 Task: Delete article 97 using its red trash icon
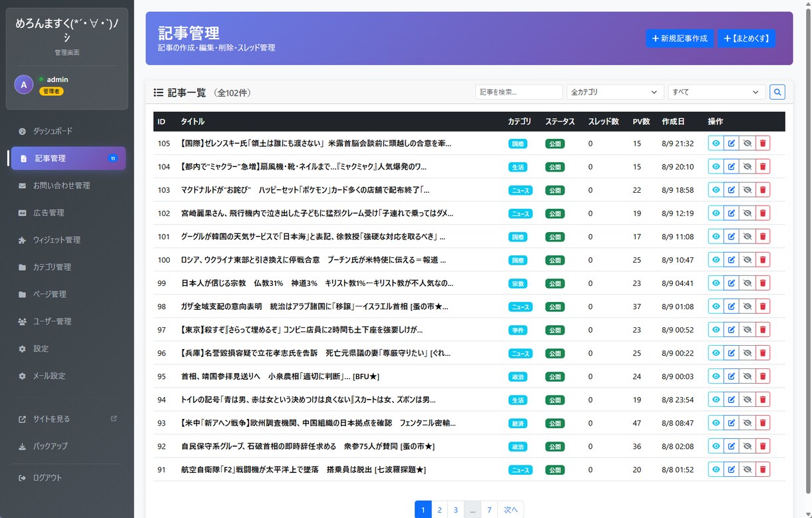click(763, 329)
